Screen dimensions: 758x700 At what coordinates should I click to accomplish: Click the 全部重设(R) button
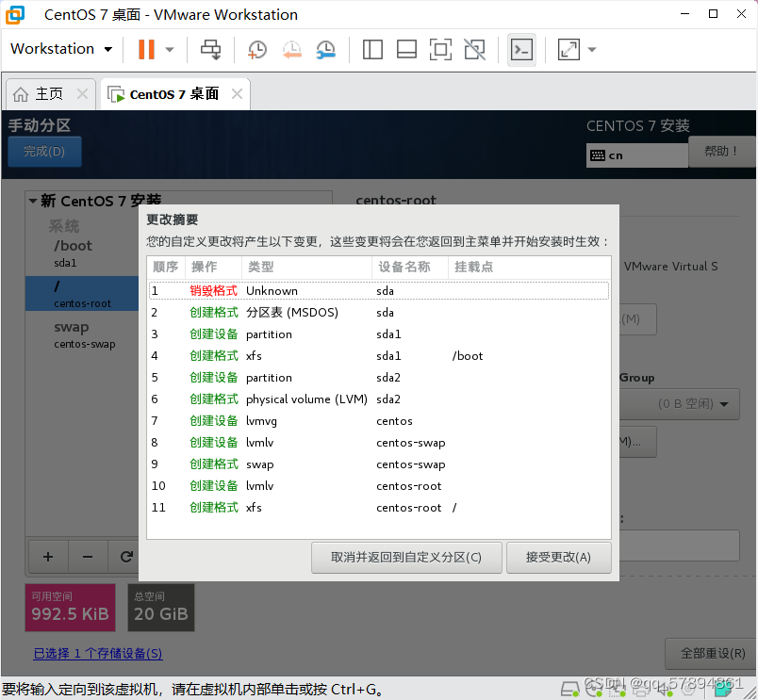pos(713,654)
